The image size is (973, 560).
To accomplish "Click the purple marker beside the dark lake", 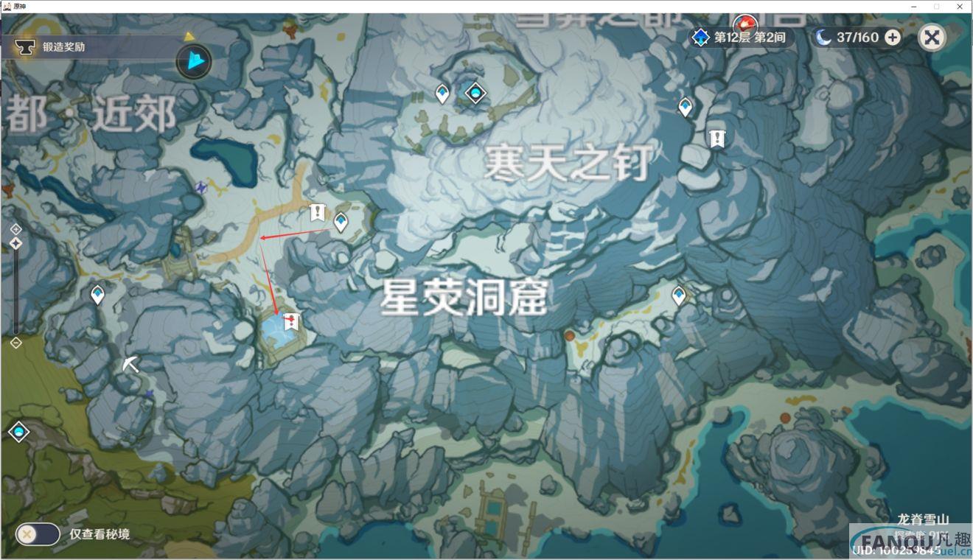I will (200, 187).
